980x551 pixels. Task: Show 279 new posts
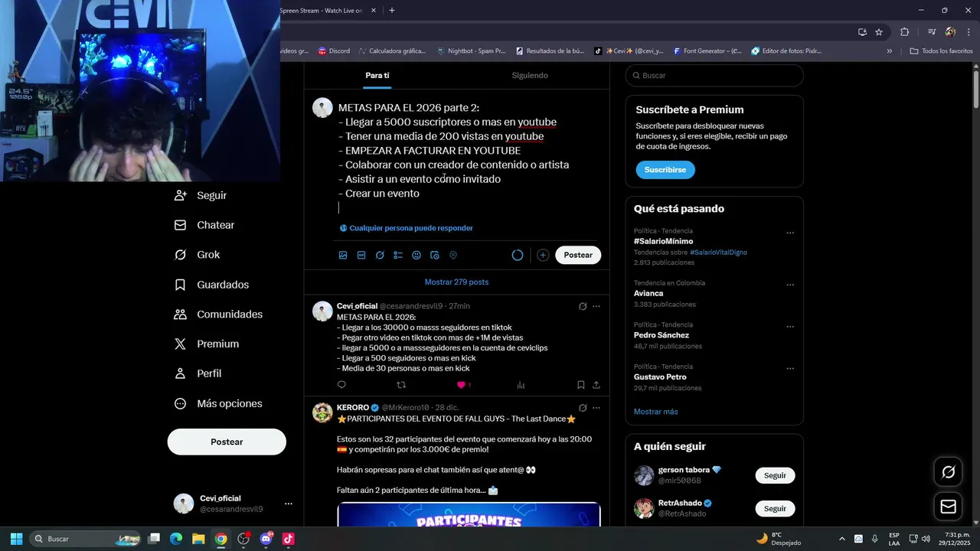(x=456, y=282)
